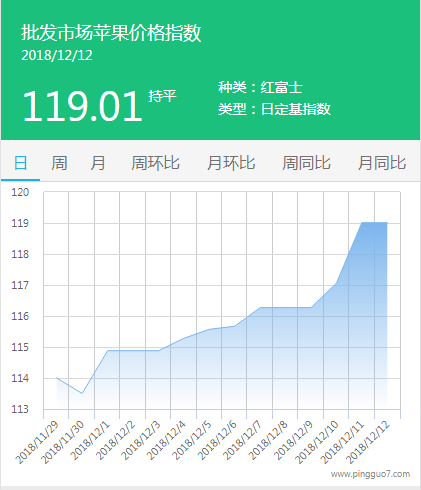The height and width of the screenshot is (490, 421).
Task: Select the 日 daily tab
Action: click(x=20, y=163)
